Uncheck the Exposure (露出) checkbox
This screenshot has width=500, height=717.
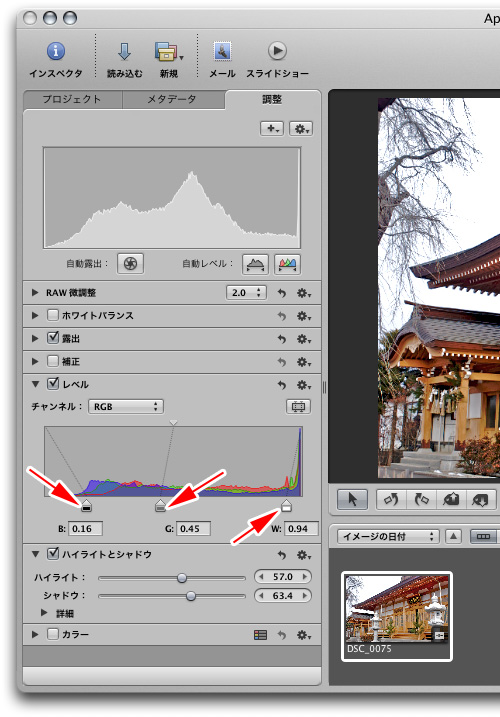pyautogui.click(x=53, y=338)
